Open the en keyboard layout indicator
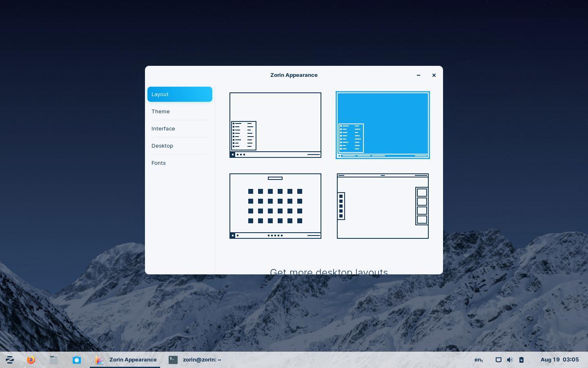This screenshot has height=368, width=588. click(478, 360)
